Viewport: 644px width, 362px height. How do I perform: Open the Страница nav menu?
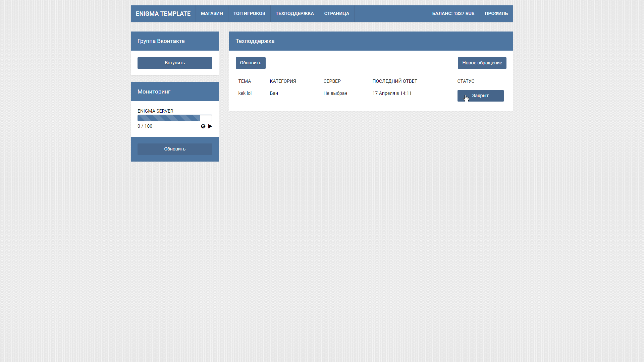coord(336,14)
